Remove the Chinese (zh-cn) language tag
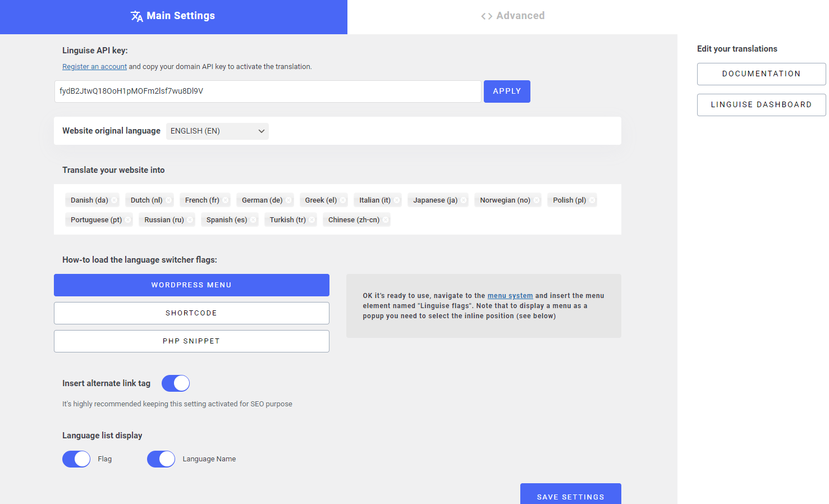Viewport: 829px width, 504px height. tap(386, 220)
